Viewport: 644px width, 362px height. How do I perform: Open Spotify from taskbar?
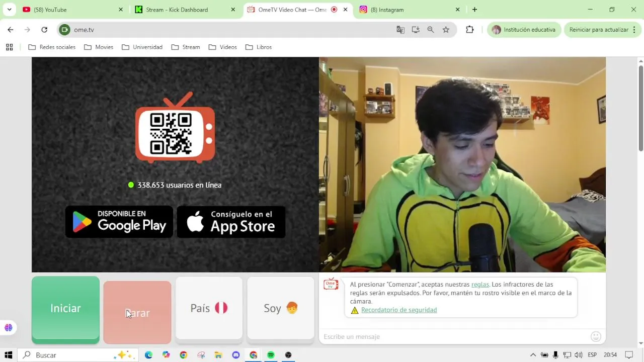[x=271, y=355]
